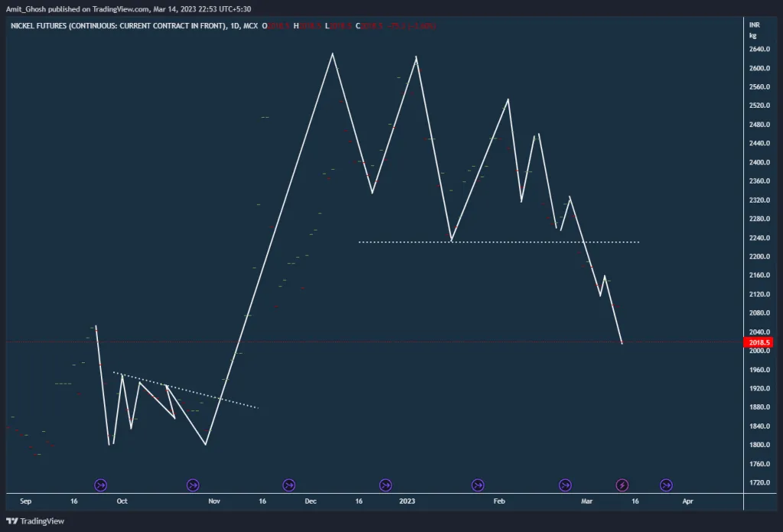Click the rollover icon below the 2023 label
Viewport: 783px width, 532px height.
click(x=385, y=485)
